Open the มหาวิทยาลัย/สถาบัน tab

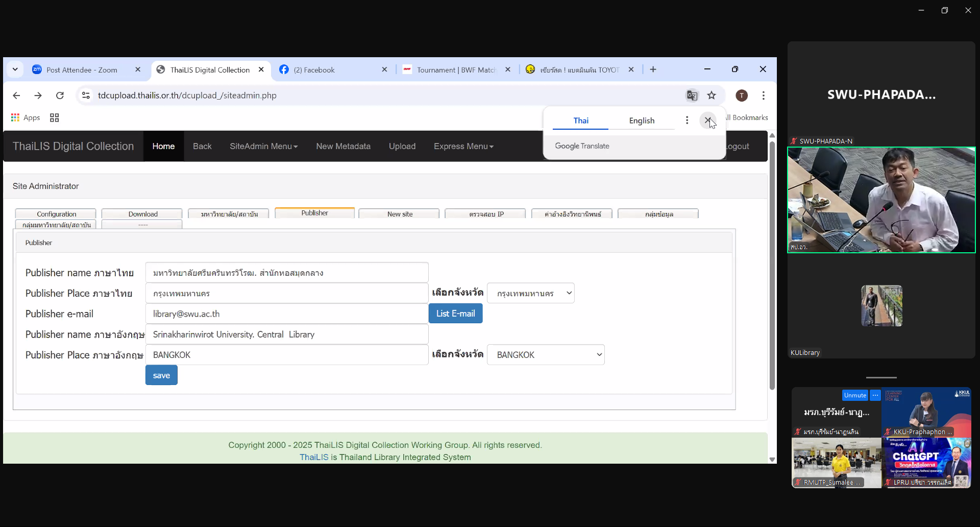tap(229, 214)
